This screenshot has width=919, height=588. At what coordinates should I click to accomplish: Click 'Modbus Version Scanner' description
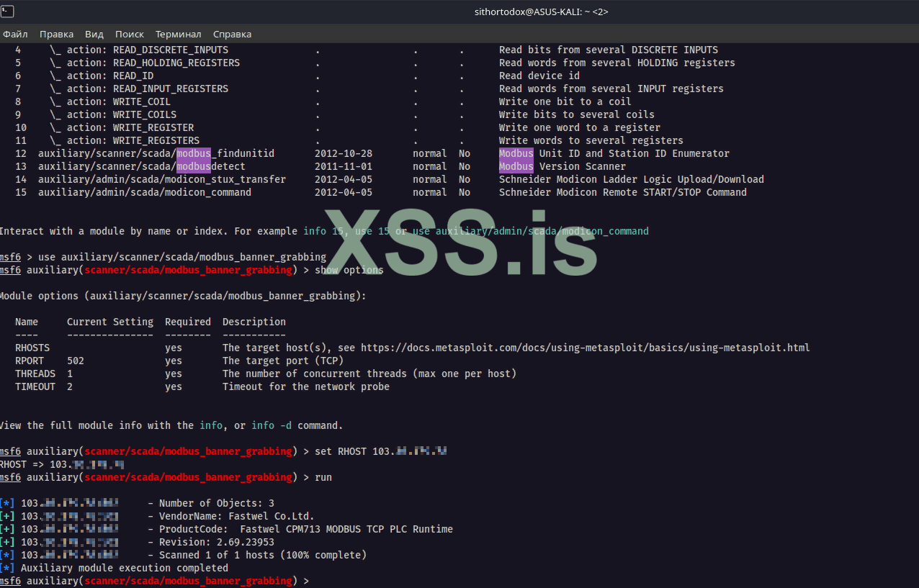562,166
